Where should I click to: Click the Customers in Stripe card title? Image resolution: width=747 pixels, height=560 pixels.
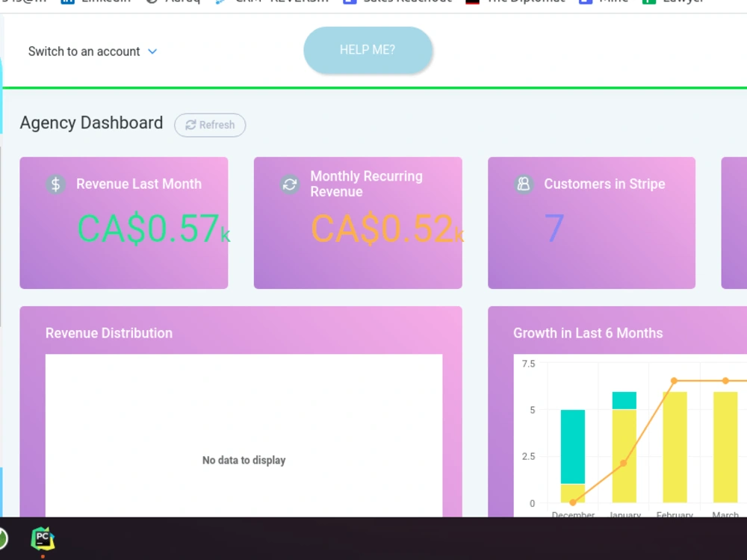pos(604,184)
